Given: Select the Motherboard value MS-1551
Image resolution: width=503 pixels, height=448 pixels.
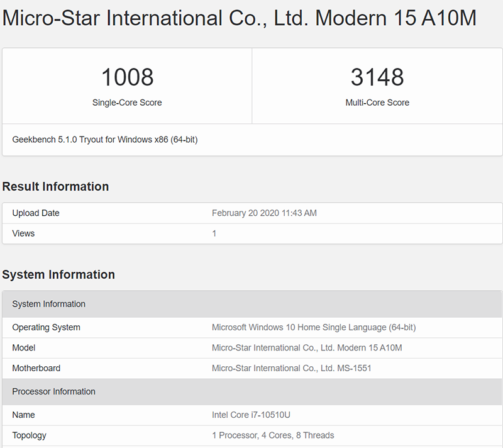Looking at the screenshot, I should coord(294,368).
